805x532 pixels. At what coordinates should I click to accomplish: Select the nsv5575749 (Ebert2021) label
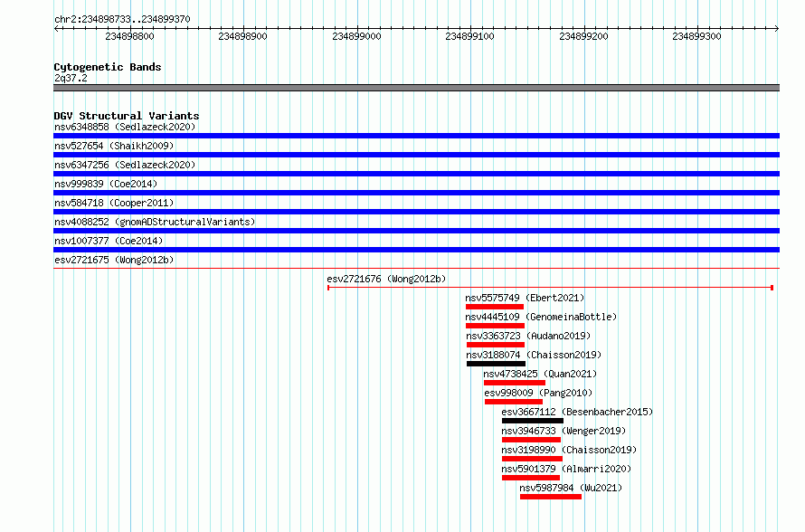[525, 298]
